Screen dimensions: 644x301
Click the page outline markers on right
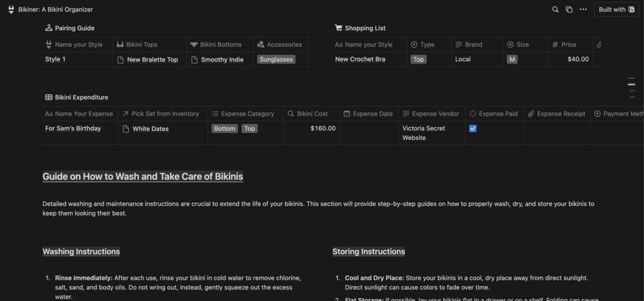click(632, 87)
